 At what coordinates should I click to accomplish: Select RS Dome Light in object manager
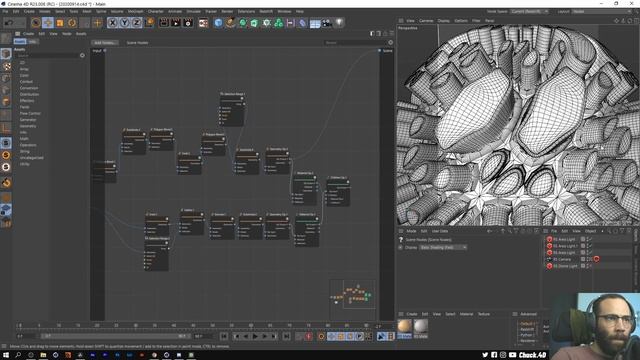click(x=565, y=266)
